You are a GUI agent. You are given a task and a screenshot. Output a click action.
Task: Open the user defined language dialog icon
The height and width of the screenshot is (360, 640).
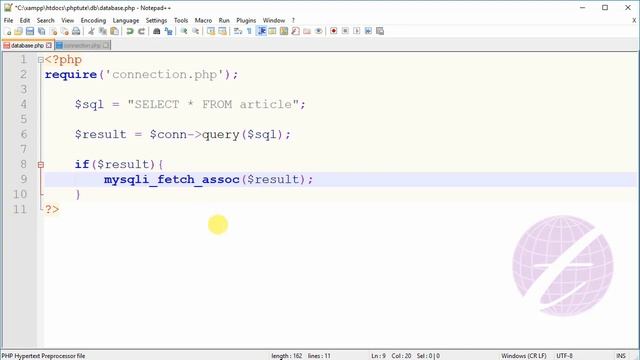(x=272, y=31)
